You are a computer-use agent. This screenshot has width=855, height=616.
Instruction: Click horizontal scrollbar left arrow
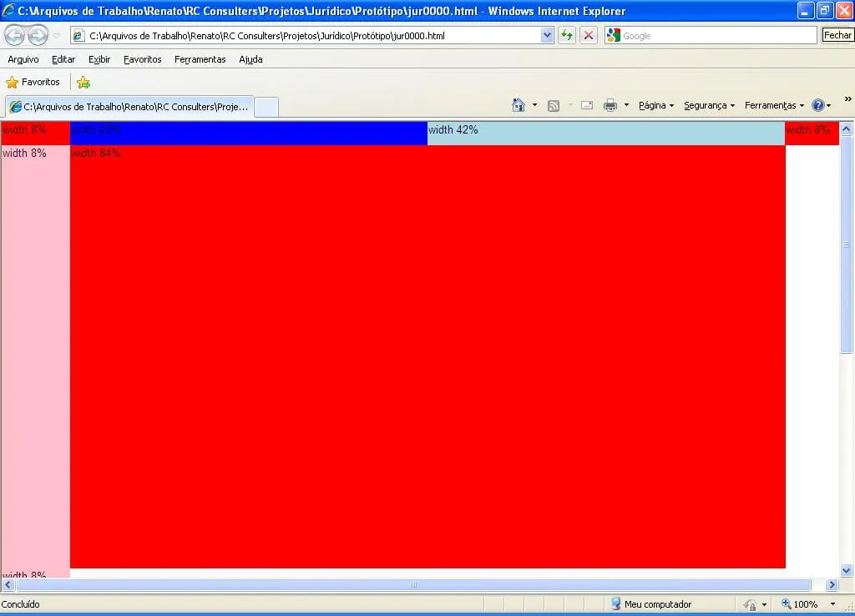[x=8, y=585]
